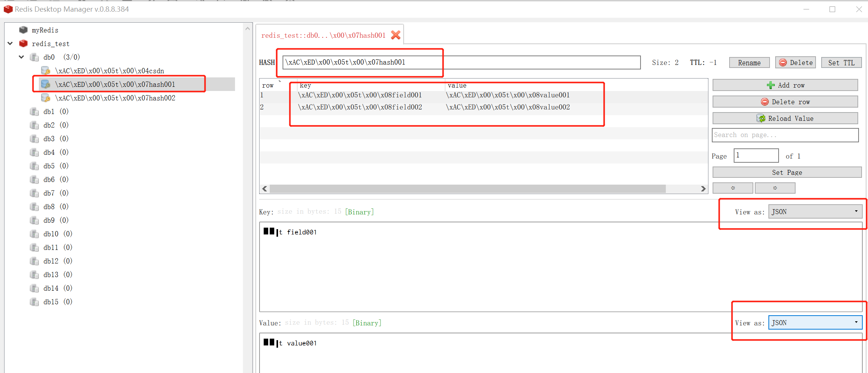Click the db1 database icon
Screen dimensions: 868x373
(34, 111)
